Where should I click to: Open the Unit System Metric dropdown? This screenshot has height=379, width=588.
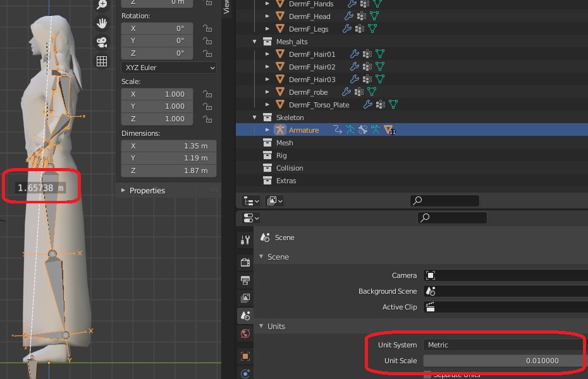[x=506, y=345]
